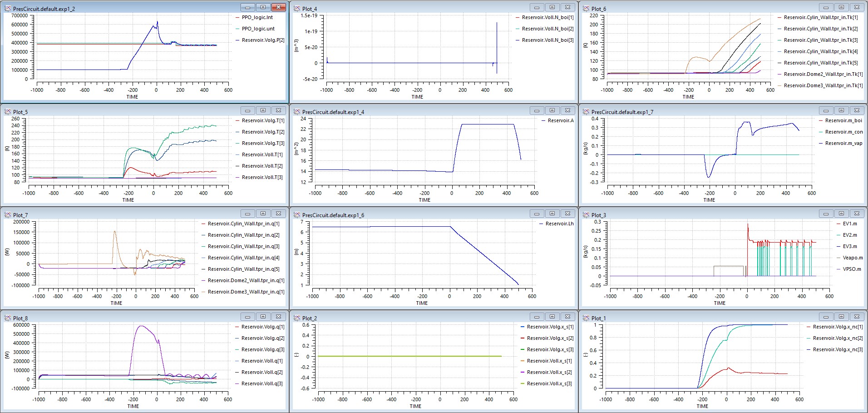Click the PresCircuit.default.exp1_6 window title icon
The height and width of the screenshot is (413, 868).
pyautogui.click(x=297, y=215)
